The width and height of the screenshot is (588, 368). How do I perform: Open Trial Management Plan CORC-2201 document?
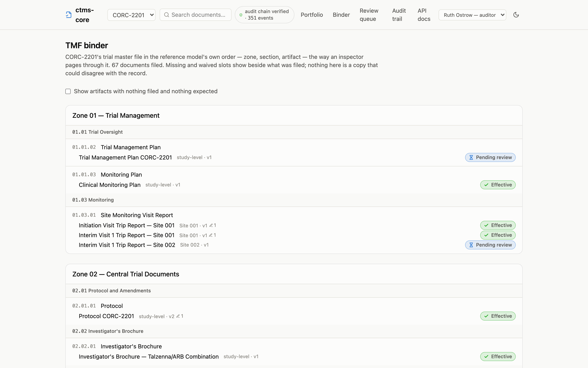[125, 157]
